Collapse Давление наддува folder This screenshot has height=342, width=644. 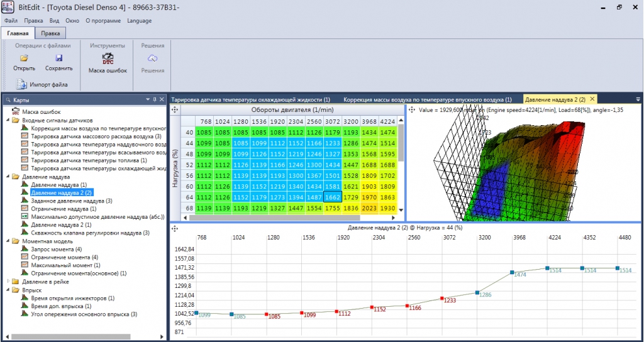coord(9,177)
